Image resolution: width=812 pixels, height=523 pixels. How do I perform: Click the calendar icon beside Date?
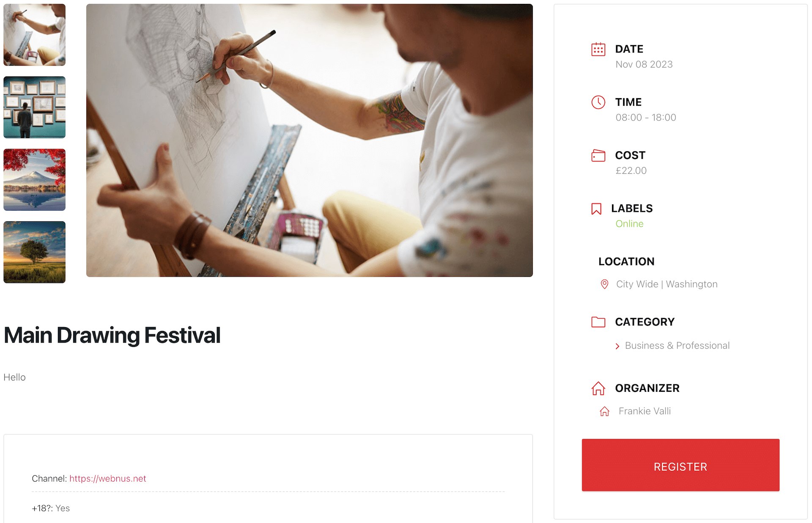(x=598, y=50)
